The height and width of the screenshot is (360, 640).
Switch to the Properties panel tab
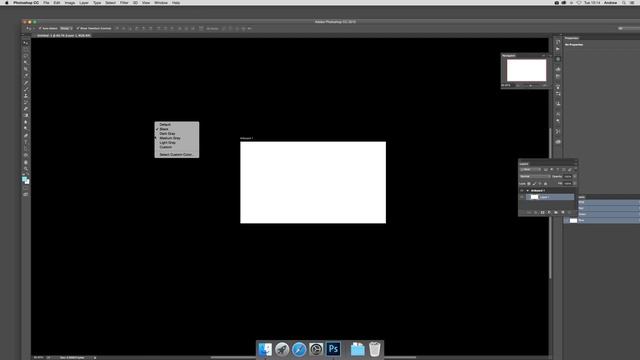tap(572, 38)
